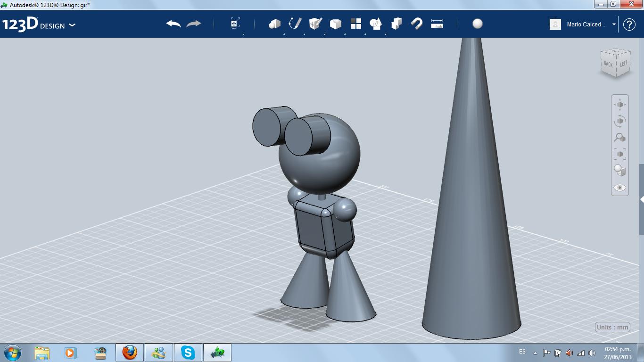
Task: Show hidden tray icons arrow
Action: [x=535, y=353]
